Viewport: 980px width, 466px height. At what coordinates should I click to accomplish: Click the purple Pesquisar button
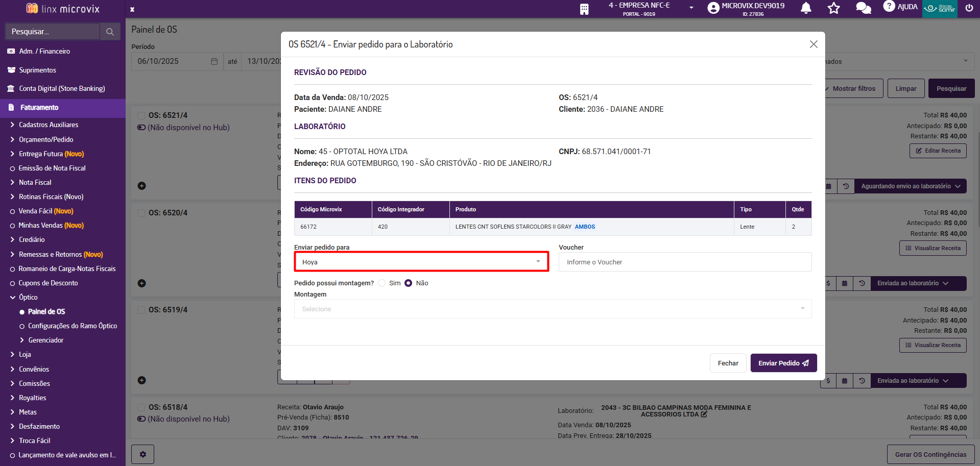[951, 88]
